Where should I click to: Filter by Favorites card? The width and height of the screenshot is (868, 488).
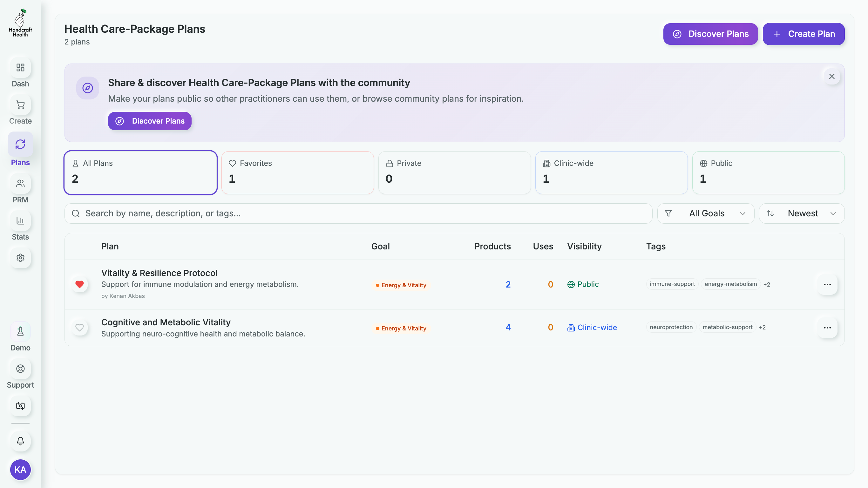[297, 173]
